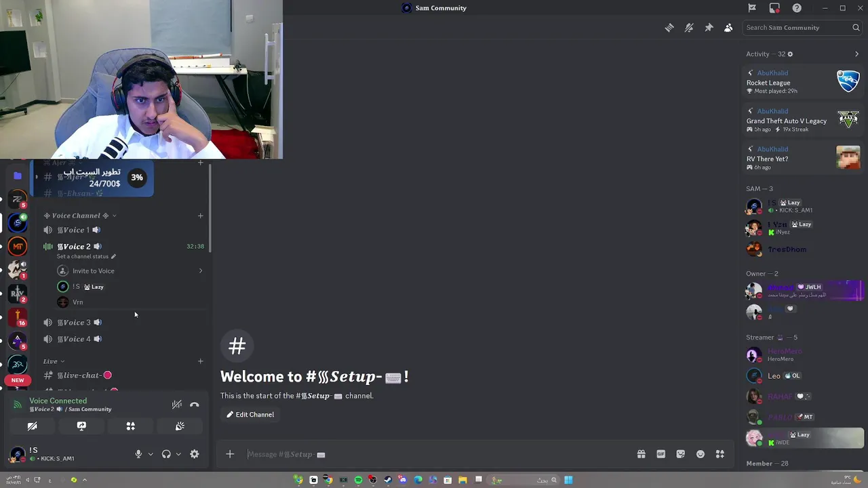Open the server folder icon at sidebar top

18,176
